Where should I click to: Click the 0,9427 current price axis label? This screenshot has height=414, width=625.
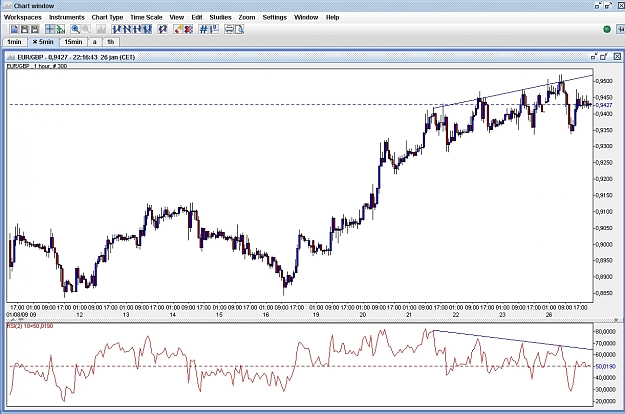coord(604,105)
